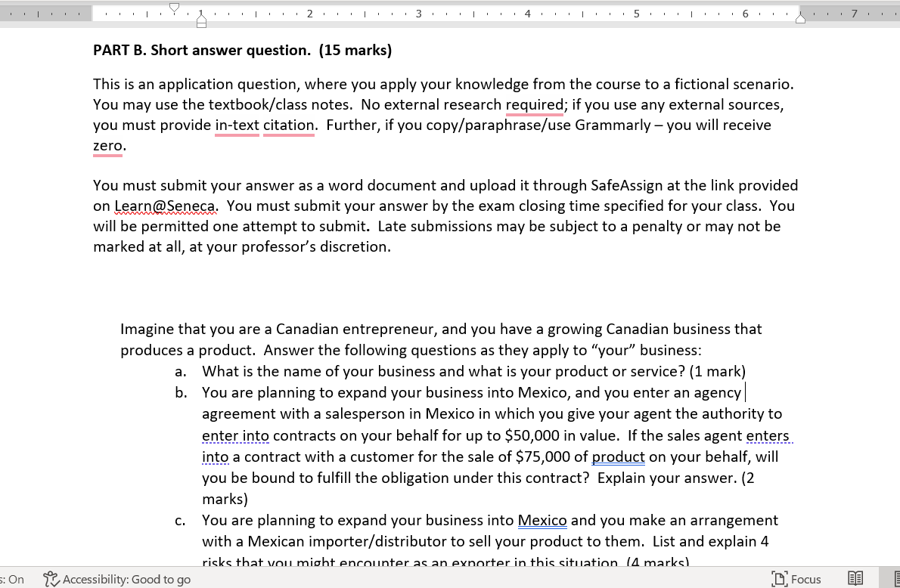Click 'Accessibility: Good to go' status button

pos(117,579)
